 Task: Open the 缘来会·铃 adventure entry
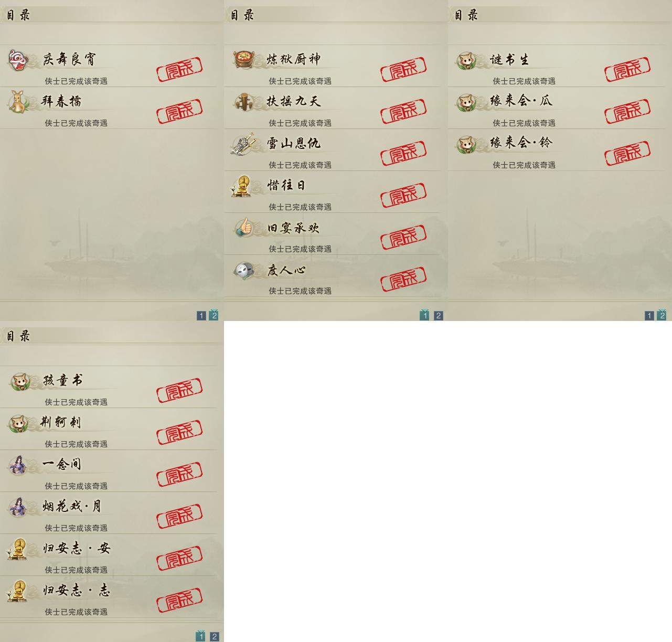coord(556,150)
